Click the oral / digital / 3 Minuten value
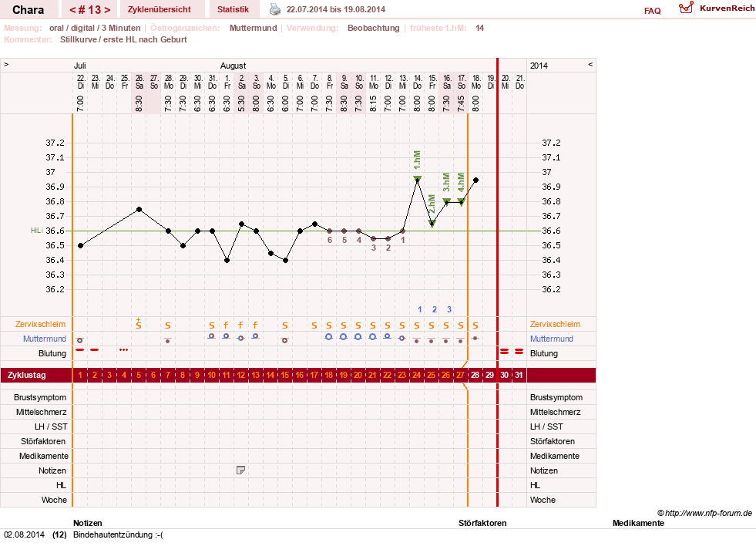 [95, 28]
